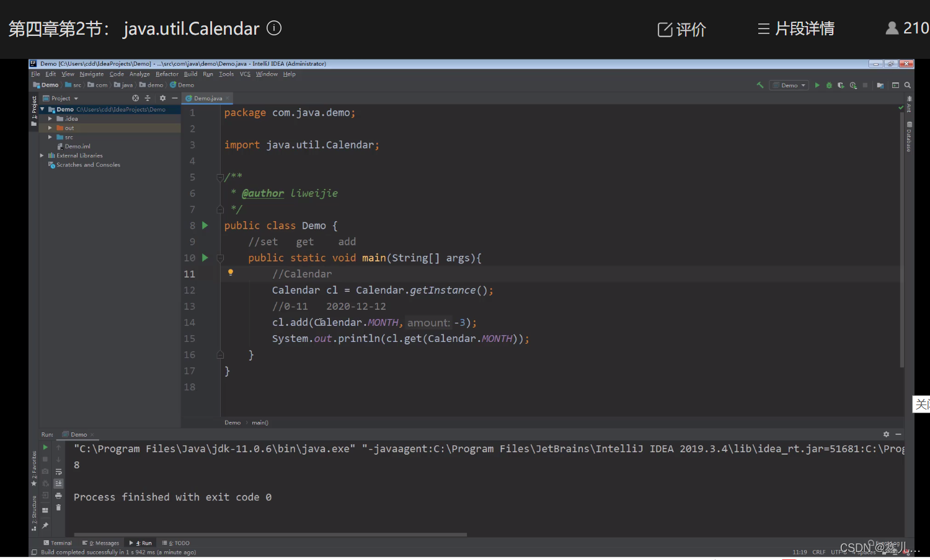Viewport: 930px width, 560px height.
Task: Click the green inspection checkmark in editor corner
Action: [x=901, y=108]
